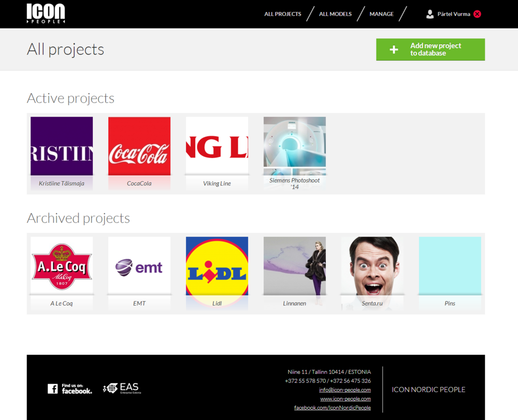This screenshot has width=518, height=420.
Task: Click the Linnanen caption text
Action: 294,303
